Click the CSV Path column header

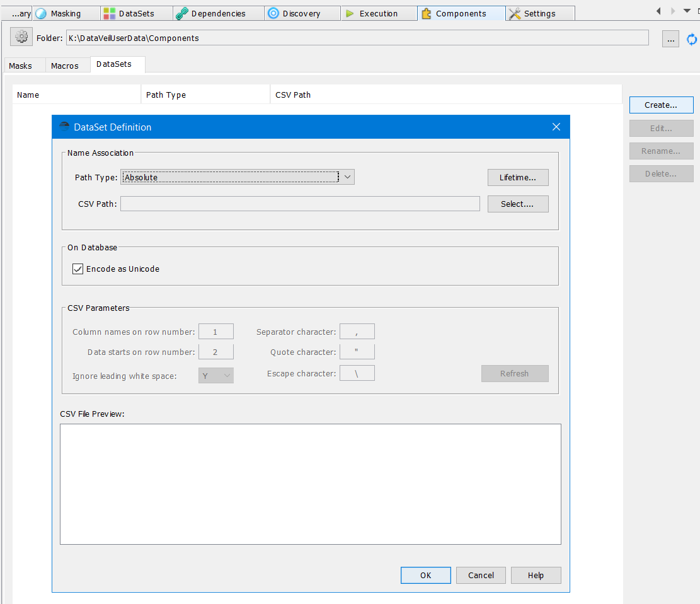point(445,95)
